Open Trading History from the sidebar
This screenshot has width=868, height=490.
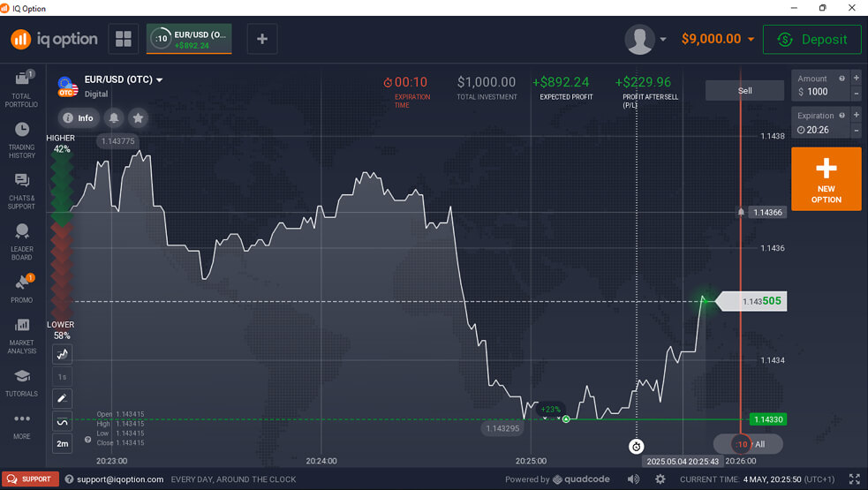pyautogui.click(x=21, y=139)
